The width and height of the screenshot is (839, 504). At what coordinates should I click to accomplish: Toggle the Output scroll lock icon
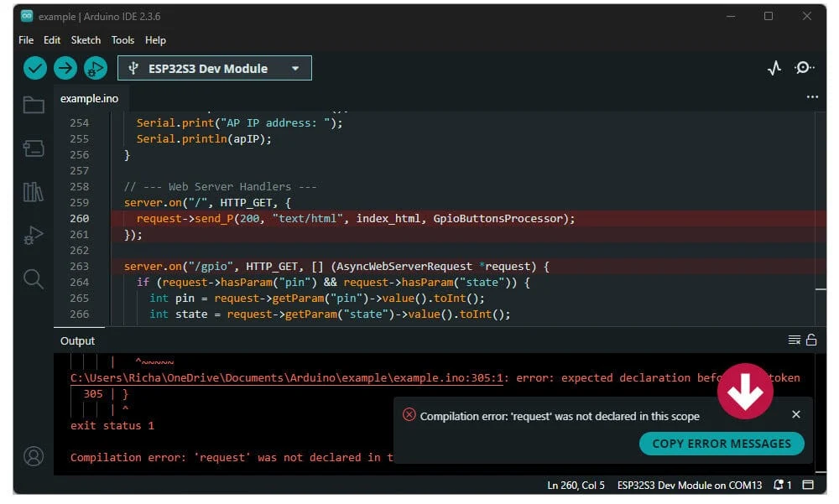(x=811, y=340)
